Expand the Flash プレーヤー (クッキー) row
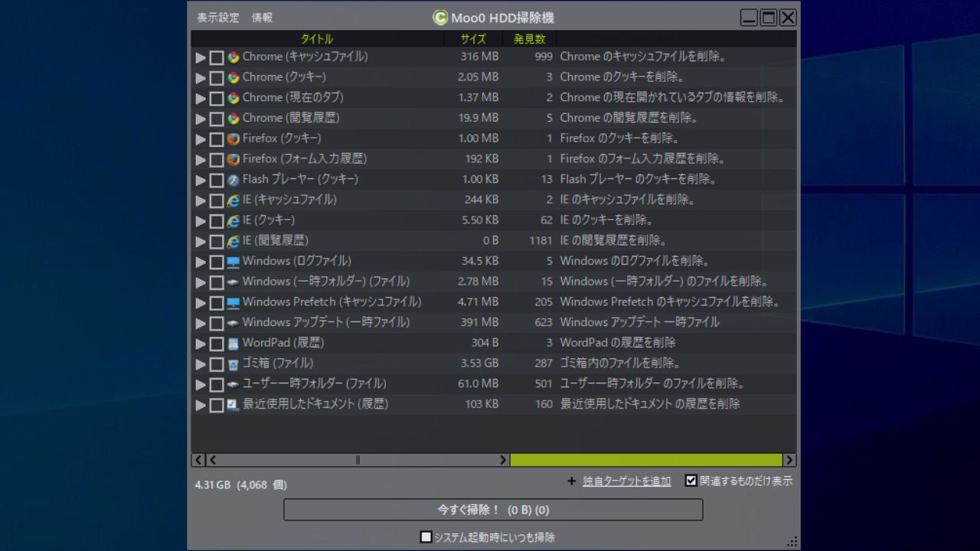The image size is (980, 551). pos(201,181)
